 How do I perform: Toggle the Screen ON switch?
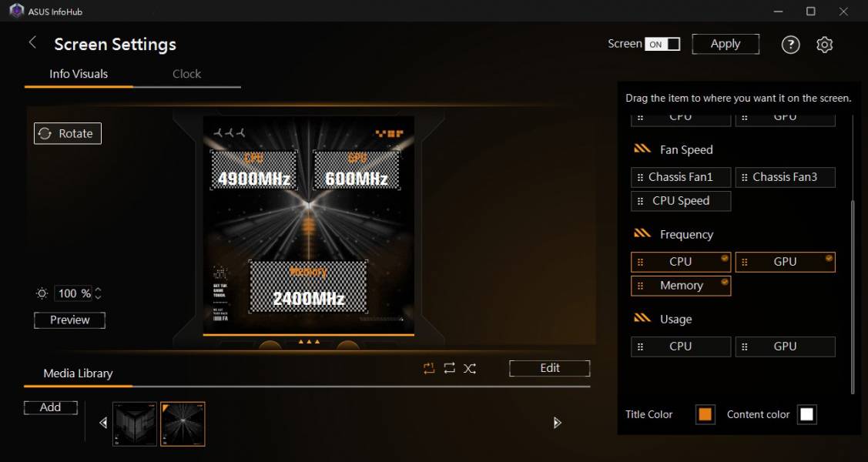[x=662, y=44]
